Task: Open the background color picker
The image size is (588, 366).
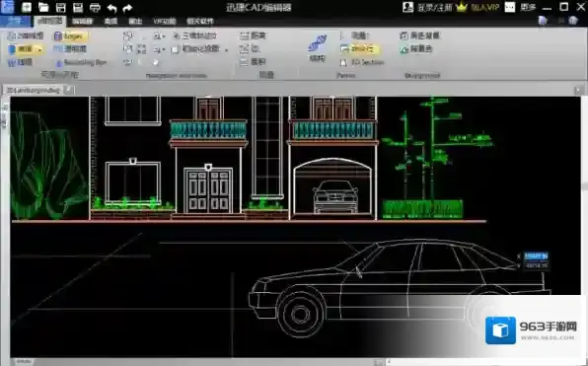Action: pyautogui.click(x=416, y=49)
